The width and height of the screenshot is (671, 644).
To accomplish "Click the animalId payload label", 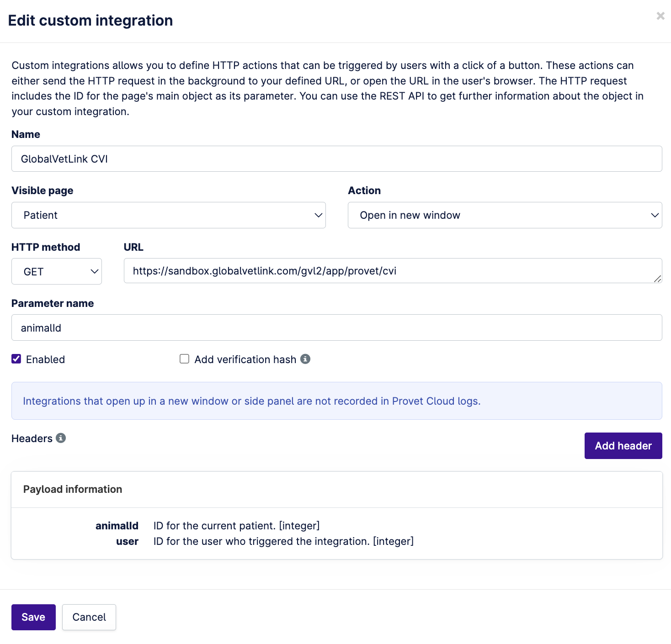I will click(117, 526).
